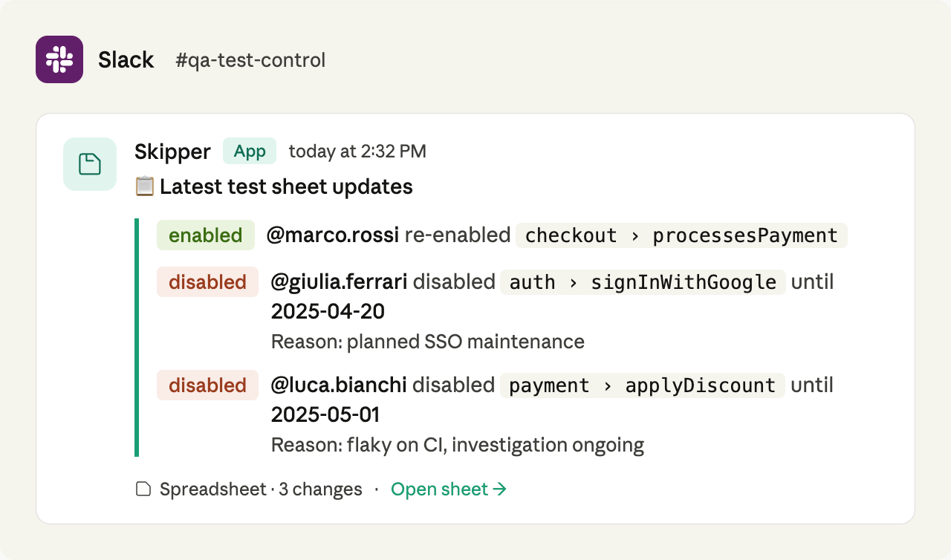The height and width of the screenshot is (560, 951).
Task: Click the App badge next to Skipper
Action: pos(250,151)
